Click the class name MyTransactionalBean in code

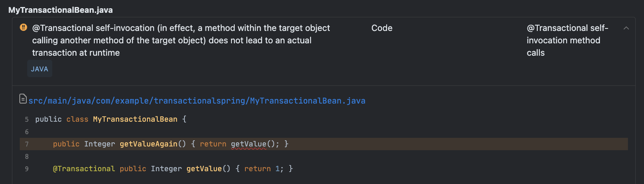point(135,119)
